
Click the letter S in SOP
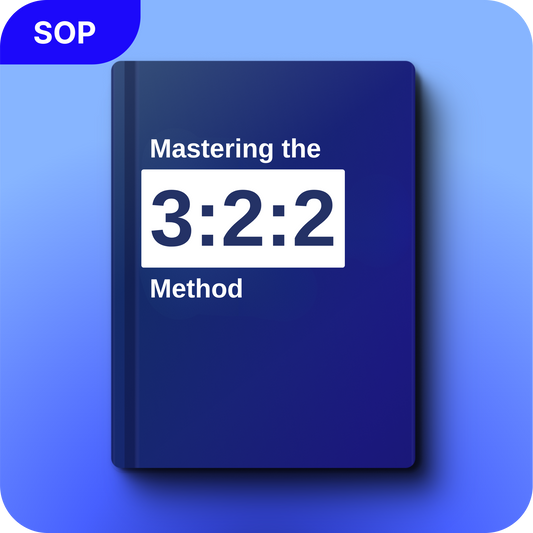[x=42, y=33]
